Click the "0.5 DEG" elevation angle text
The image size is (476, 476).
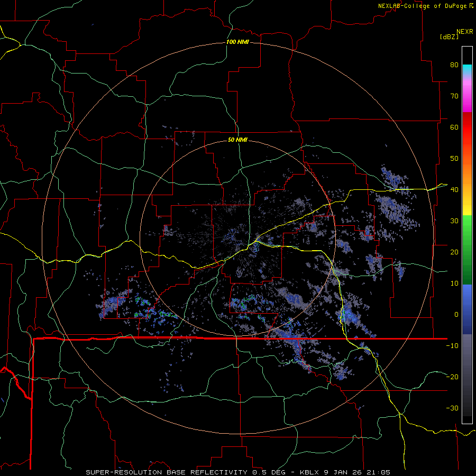tap(269, 472)
